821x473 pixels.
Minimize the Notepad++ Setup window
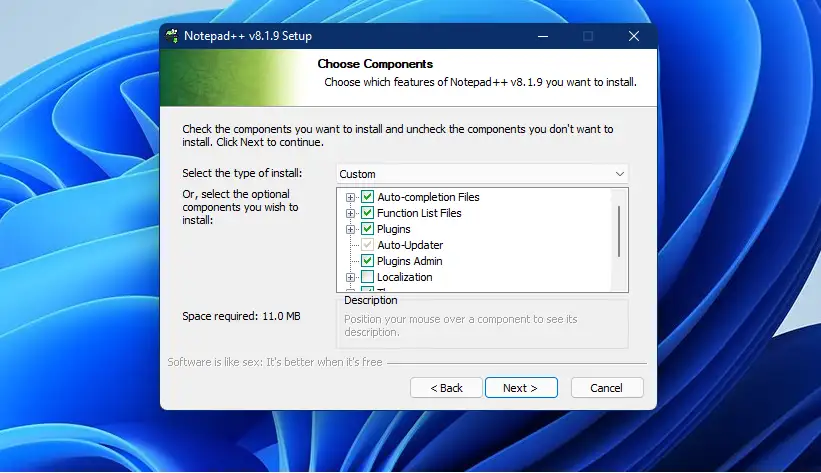coord(543,36)
